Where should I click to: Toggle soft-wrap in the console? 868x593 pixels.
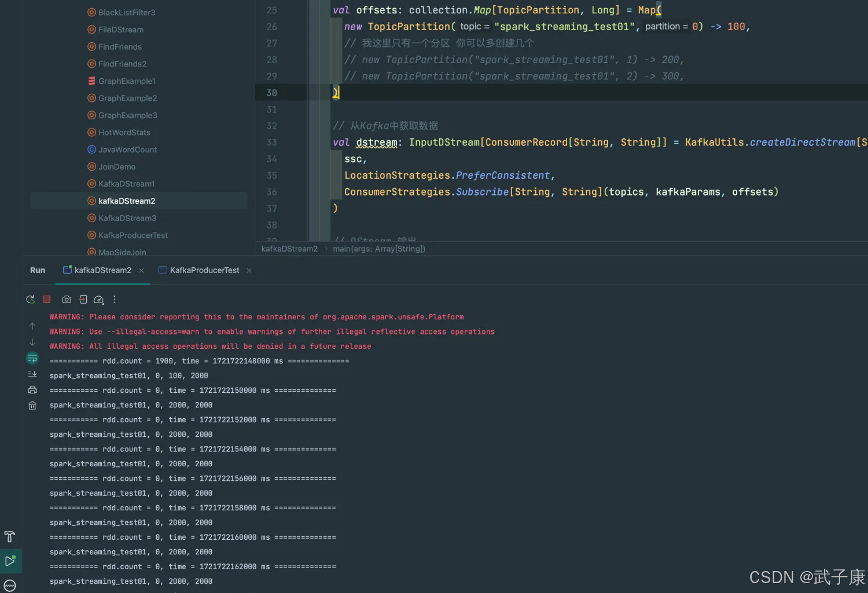point(32,359)
